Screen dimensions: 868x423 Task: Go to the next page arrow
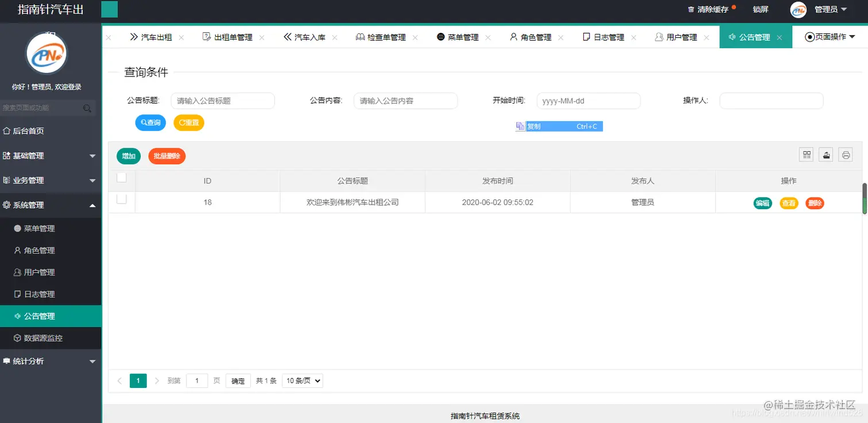pos(157,380)
